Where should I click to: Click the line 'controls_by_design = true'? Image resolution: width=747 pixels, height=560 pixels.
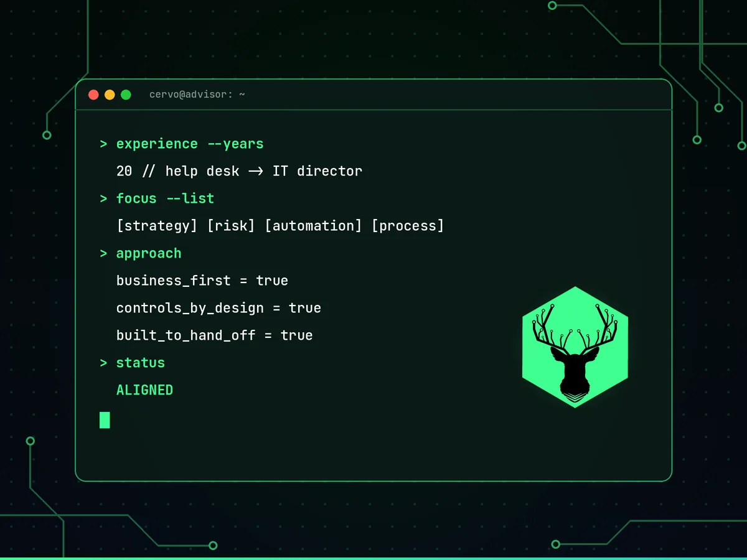click(218, 308)
